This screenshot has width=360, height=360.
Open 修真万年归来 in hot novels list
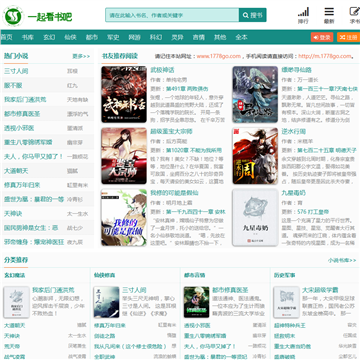[22, 185]
